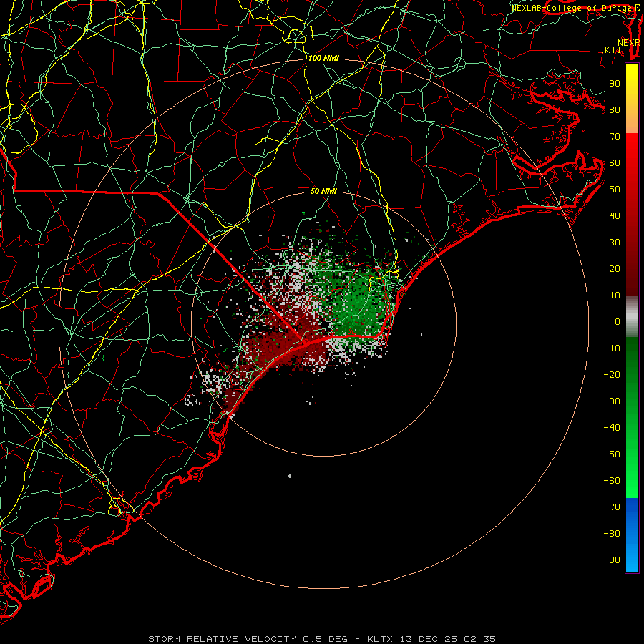The width and height of the screenshot is (644, 644).
Task: Click the 80 value on velocity scale
Action: coord(615,109)
